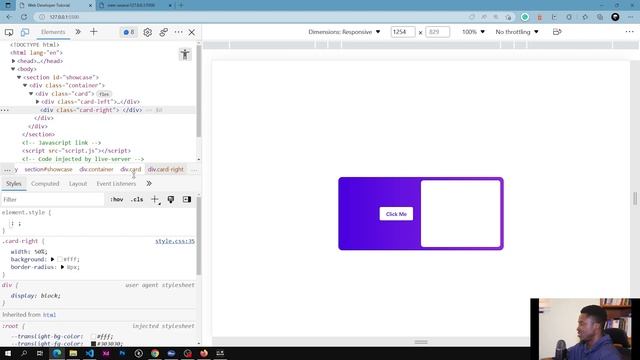Open a new browser tab
The height and width of the screenshot is (360, 640).
click(x=181, y=5)
